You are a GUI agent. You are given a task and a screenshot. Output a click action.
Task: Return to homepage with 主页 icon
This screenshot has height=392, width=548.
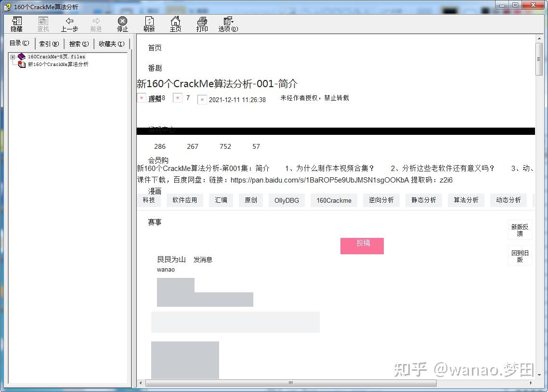click(x=175, y=23)
